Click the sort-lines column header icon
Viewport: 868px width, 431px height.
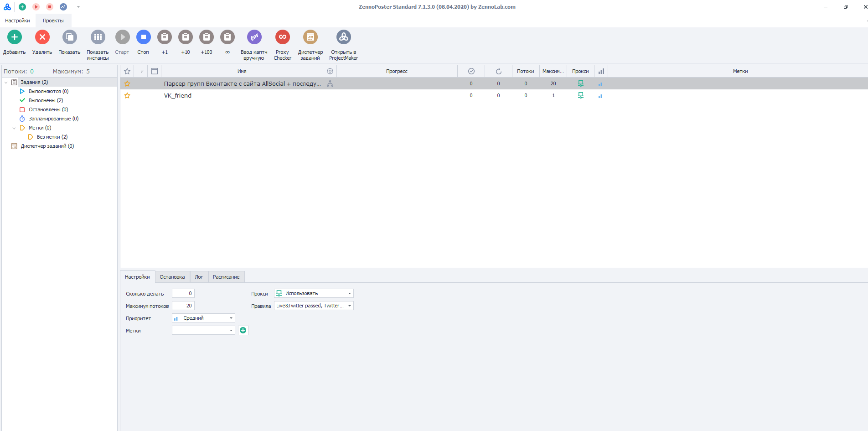(x=142, y=71)
